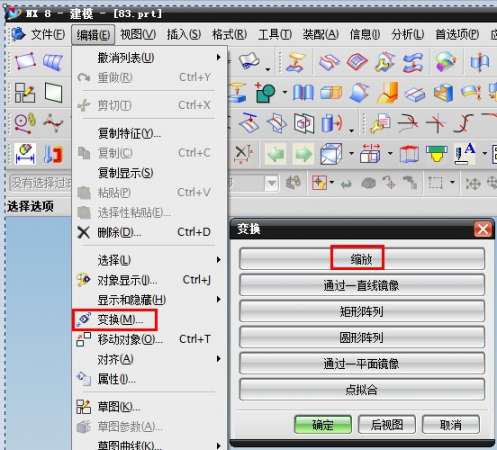Select the green back arrow icon
Screen dimensions: 497x450
[x=275, y=154]
